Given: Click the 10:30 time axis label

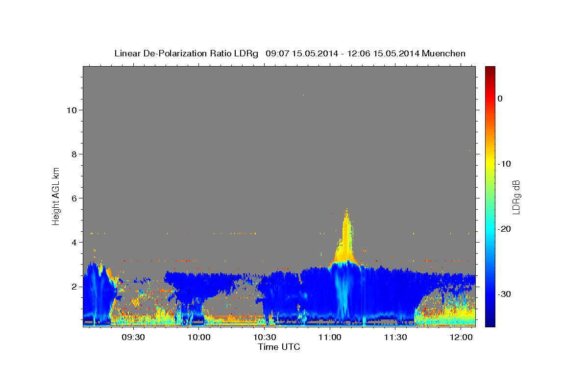Looking at the screenshot, I should click(x=265, y=337).
